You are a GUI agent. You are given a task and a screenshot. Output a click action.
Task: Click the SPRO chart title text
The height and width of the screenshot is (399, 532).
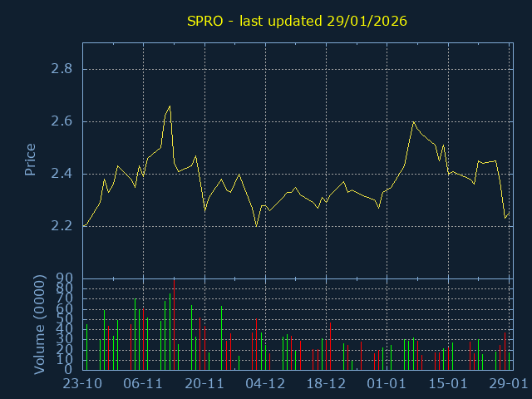pos(297,21)
